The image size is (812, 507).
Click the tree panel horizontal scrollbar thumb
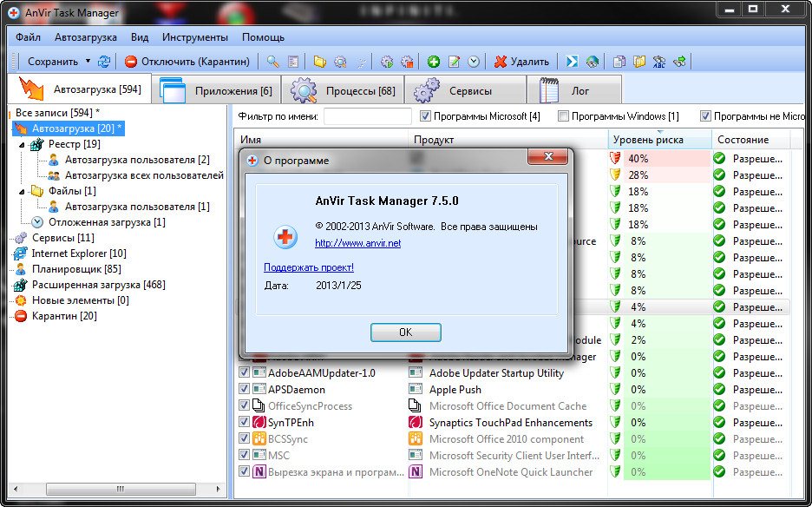(x=121, y=489)
